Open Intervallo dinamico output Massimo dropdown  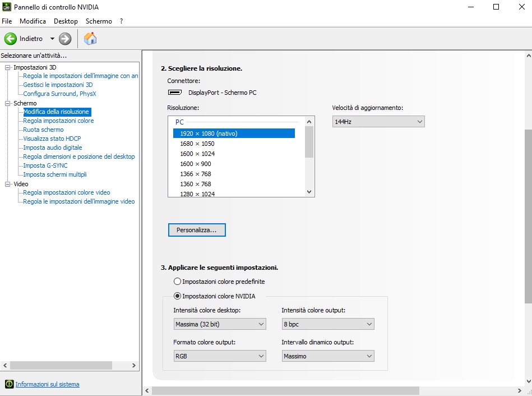click(x=328, y=356)
